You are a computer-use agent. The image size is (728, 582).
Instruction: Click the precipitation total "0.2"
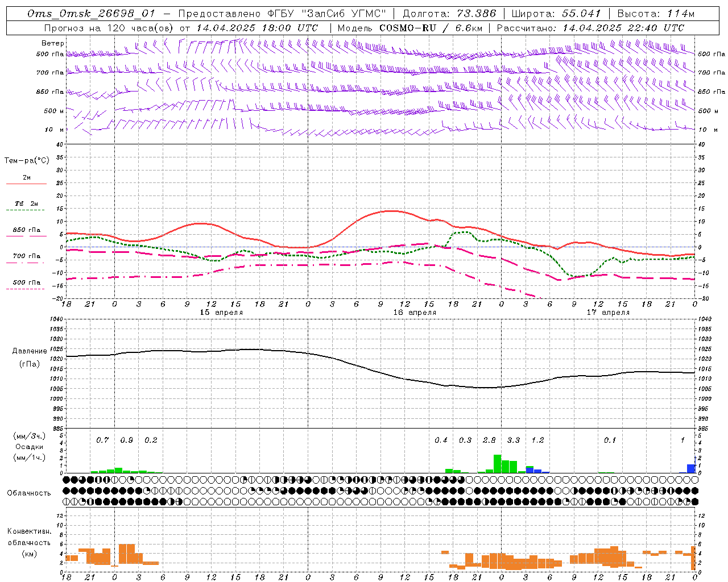coord(151,440)
